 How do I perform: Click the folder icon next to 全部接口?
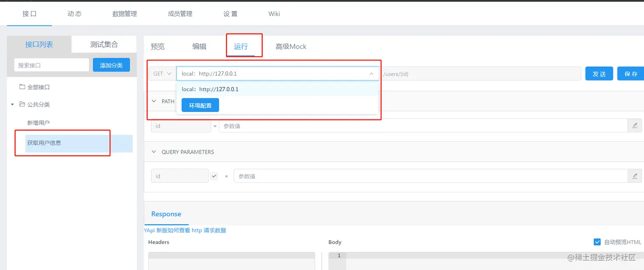(x=22, y=87)
